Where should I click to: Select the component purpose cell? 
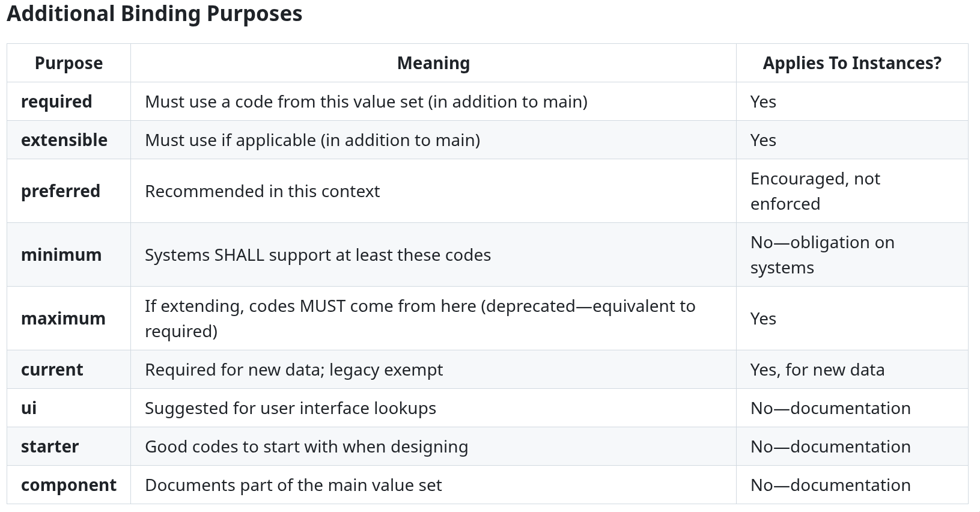[68, 485]
